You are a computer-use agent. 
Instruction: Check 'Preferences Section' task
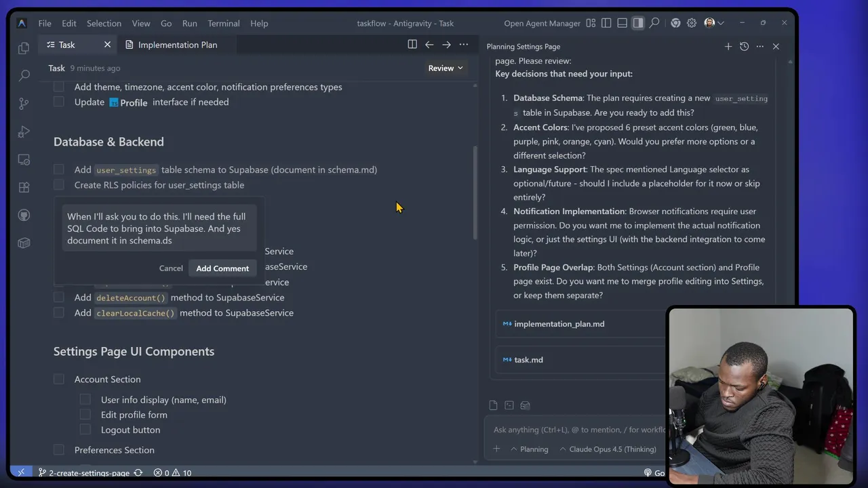pyautogui.click(x=59, y=449)
